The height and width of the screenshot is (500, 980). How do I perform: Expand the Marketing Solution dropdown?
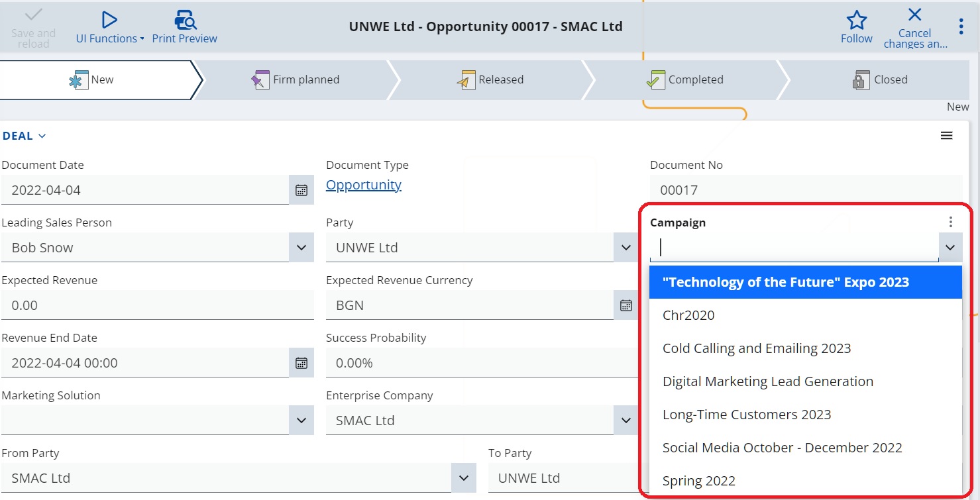[301, 421]
